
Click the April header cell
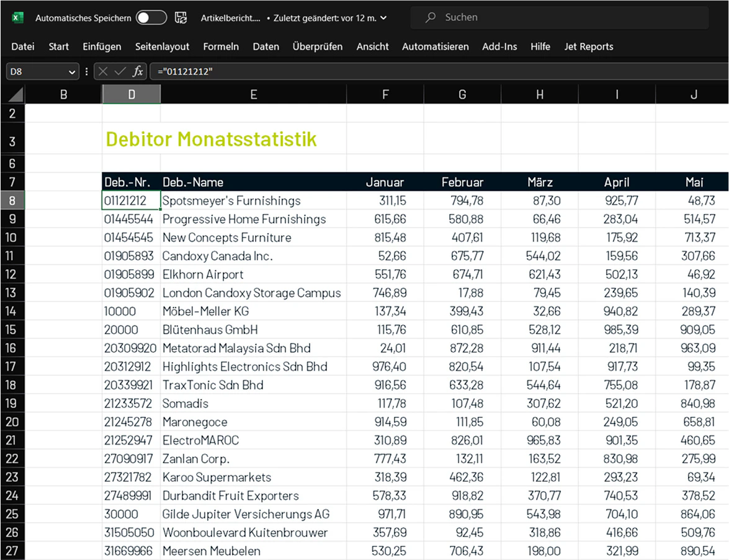[x=617, y=182]
